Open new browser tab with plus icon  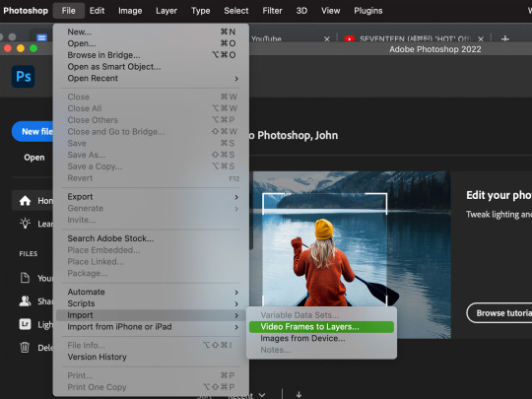504,39
